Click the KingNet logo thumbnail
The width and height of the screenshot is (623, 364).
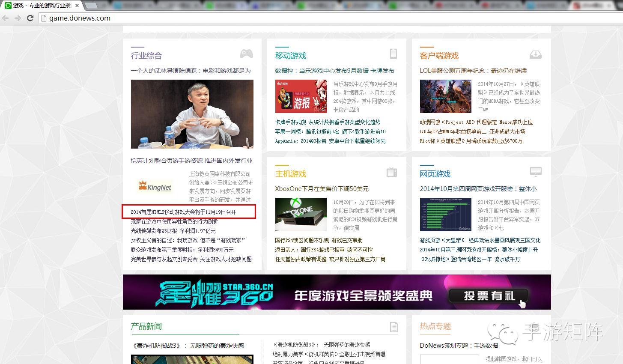[155, 187]
